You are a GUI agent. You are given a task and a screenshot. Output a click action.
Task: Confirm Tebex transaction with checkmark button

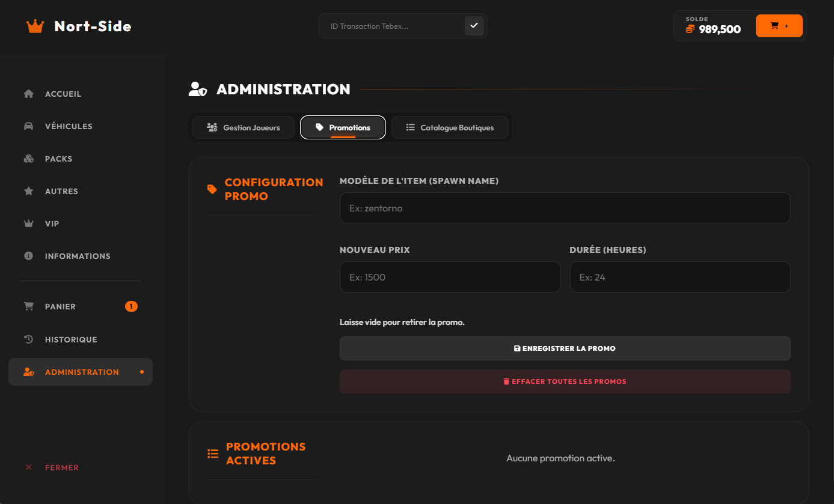coord(474,26)
